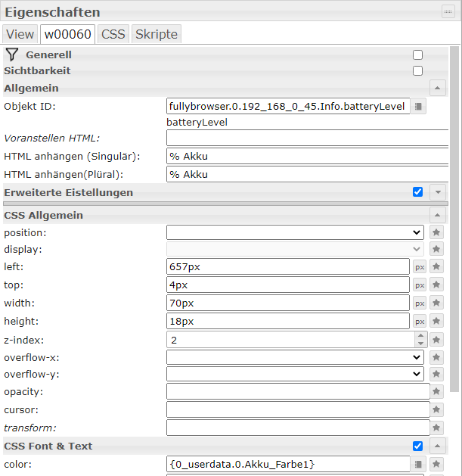The width and height of the screenshot is (462, 476).
Task: Open the Skripte tab
Action: pyautogui.click(x=156, y=34)
